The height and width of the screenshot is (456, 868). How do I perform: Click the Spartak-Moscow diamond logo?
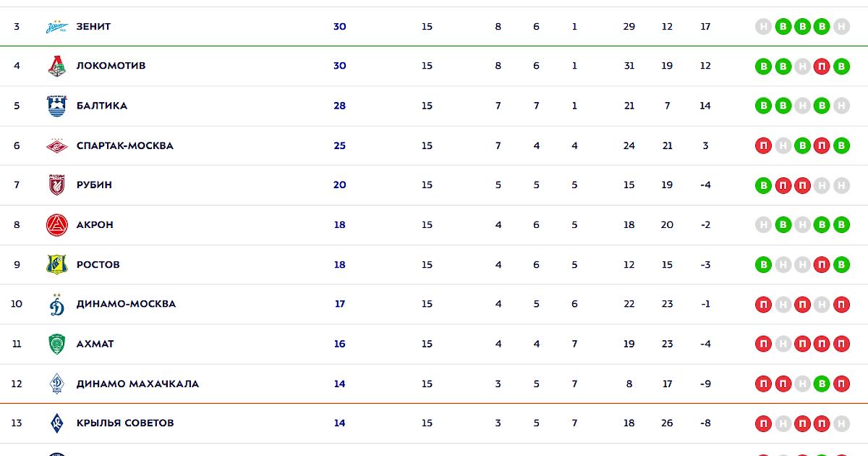[x=56, y=145]
